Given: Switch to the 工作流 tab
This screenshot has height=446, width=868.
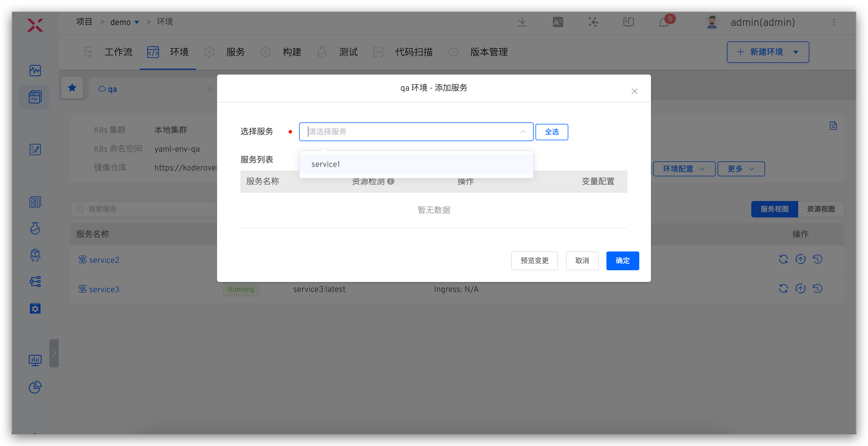Looking at the screenshot, I should [118, 52].
